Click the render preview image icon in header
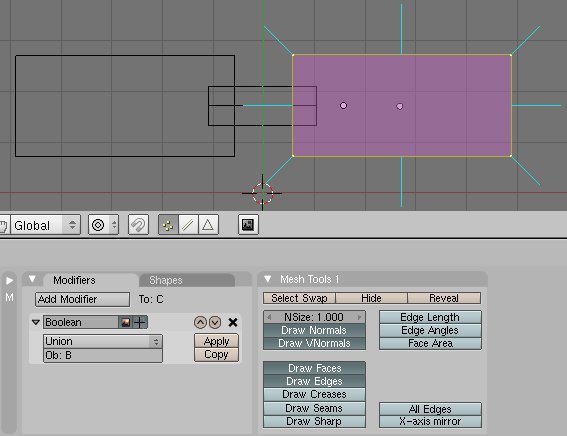 [x=248, y=225]
